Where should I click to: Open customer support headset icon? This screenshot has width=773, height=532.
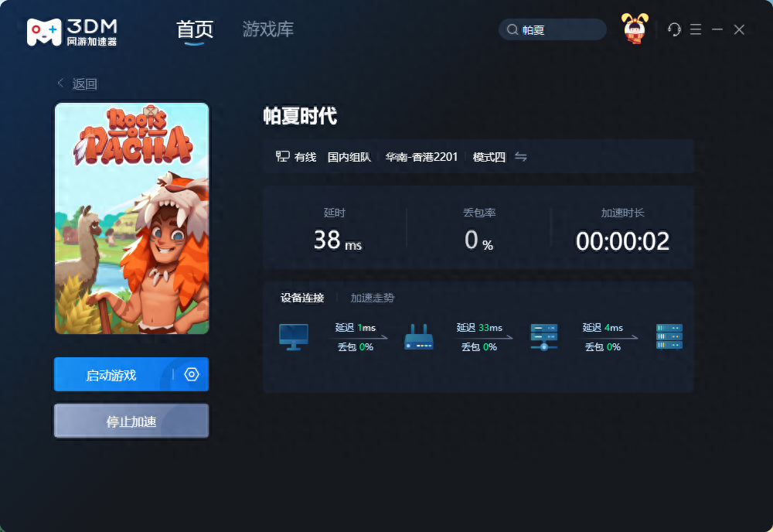tap(674, 29)
